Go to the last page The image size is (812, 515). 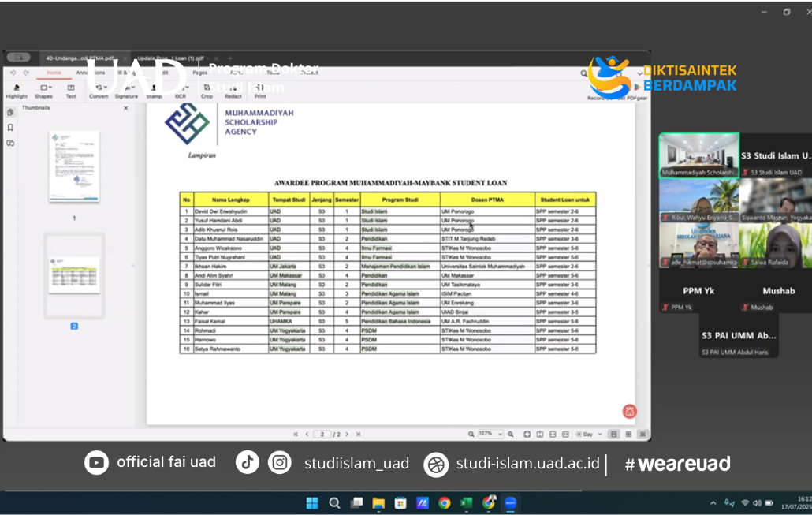[x=358, y=435]
